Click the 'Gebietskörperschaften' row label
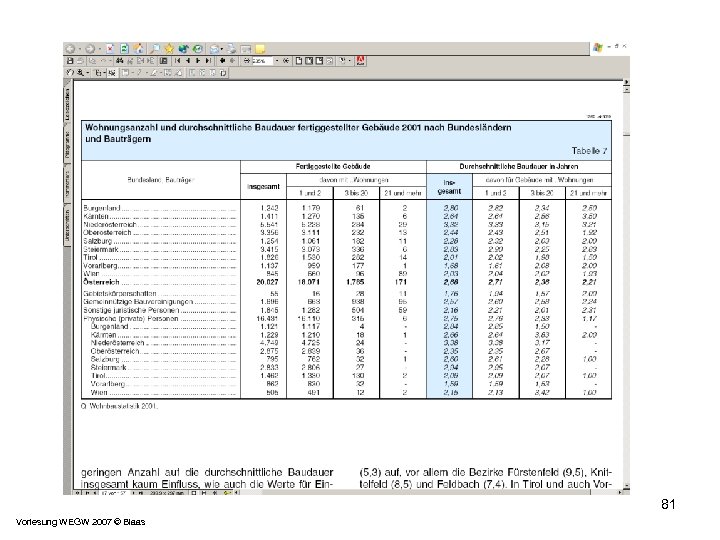The image size is (720, 540). (x=120, y=293)
